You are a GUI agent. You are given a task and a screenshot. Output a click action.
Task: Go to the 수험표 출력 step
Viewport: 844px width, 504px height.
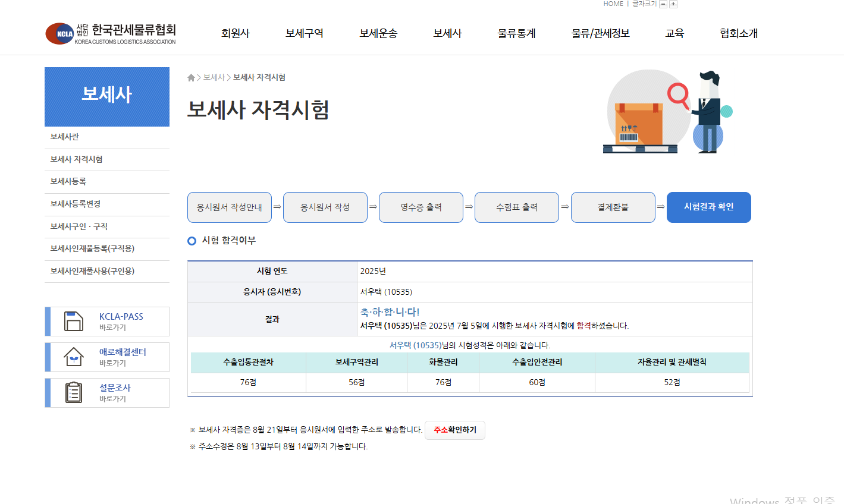tap(516, 207)
